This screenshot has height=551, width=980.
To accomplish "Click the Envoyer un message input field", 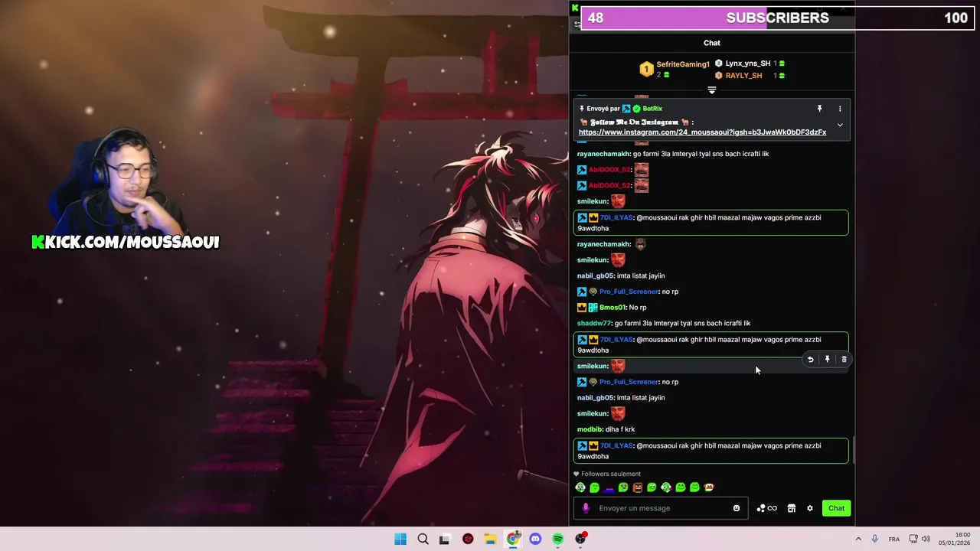I will coord(662,508).
